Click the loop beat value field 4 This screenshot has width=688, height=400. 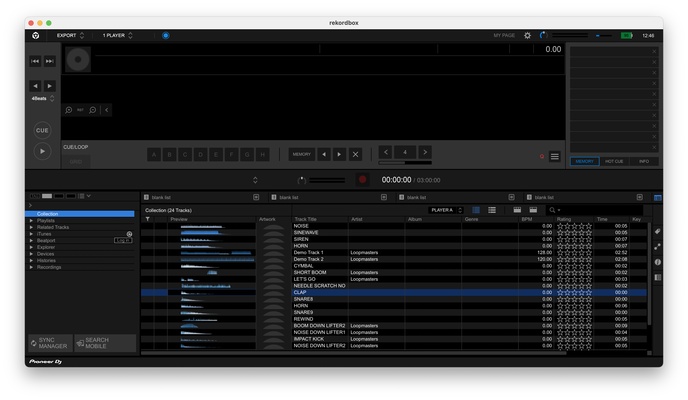point(405,152)
